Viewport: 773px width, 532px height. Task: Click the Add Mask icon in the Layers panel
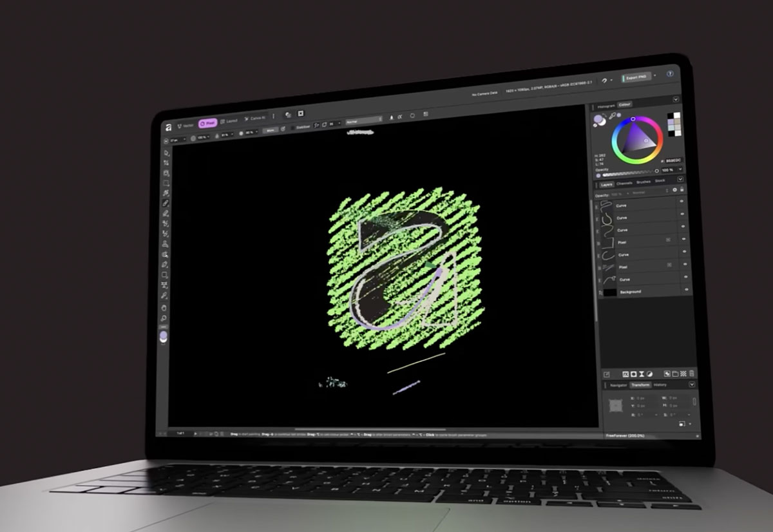(634, 374)
